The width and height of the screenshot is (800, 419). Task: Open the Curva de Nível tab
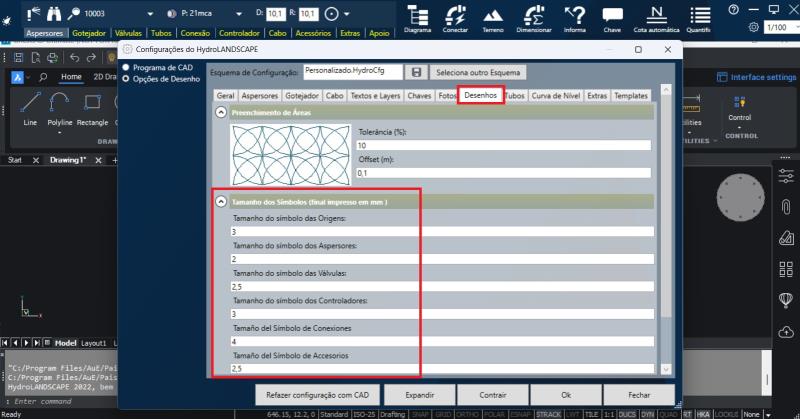(555, 95)
